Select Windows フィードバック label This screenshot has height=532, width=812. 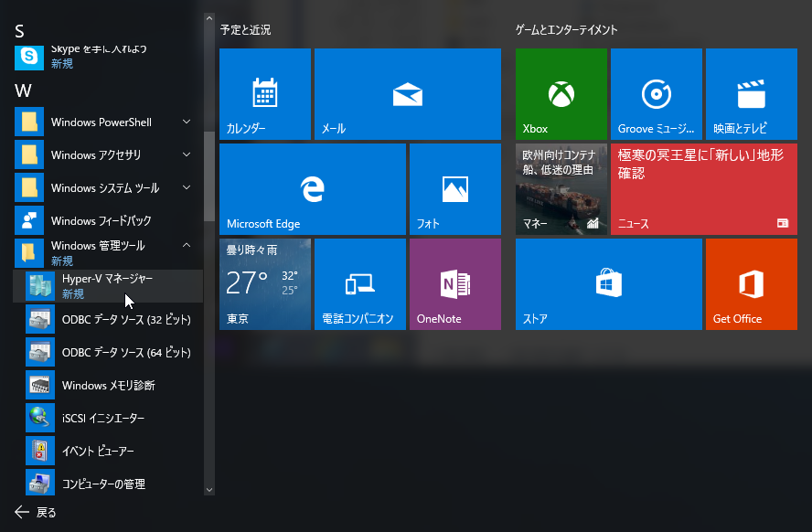[x=101, y=221]
